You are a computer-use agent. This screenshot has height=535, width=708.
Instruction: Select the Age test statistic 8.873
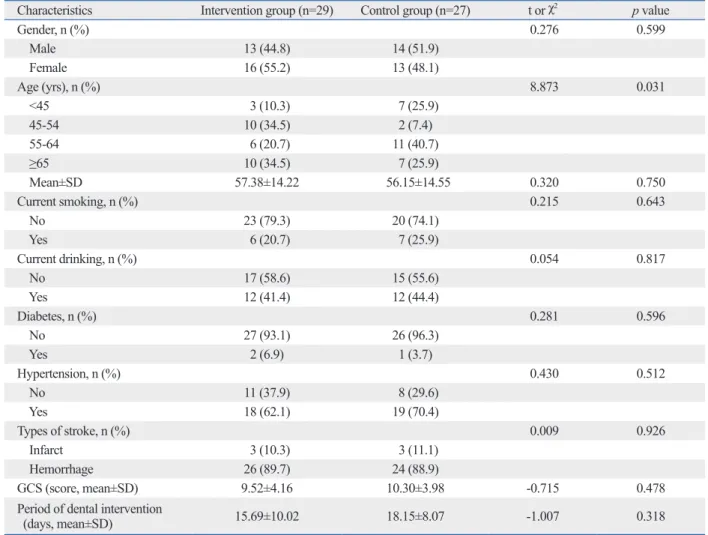pos(544,87)
